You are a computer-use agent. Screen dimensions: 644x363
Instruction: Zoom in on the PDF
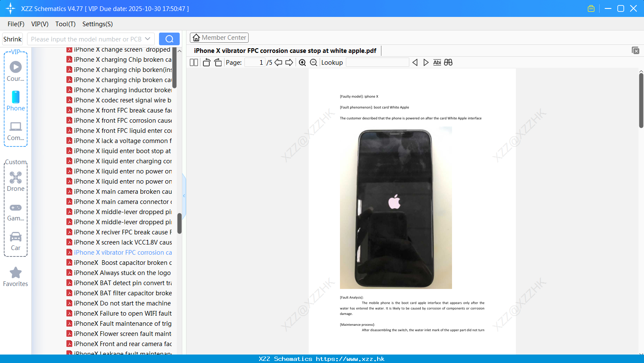coord(302,63)
